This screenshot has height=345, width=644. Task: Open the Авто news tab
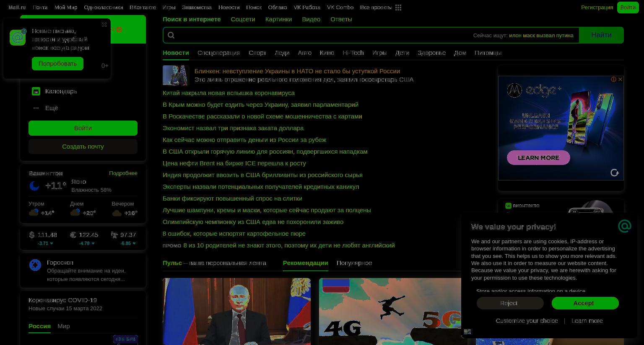pos(305,53)
